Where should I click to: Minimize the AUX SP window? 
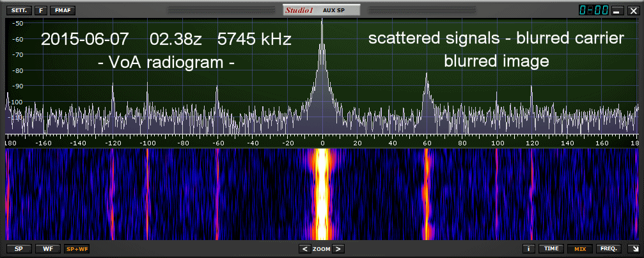tap(618, 11)
